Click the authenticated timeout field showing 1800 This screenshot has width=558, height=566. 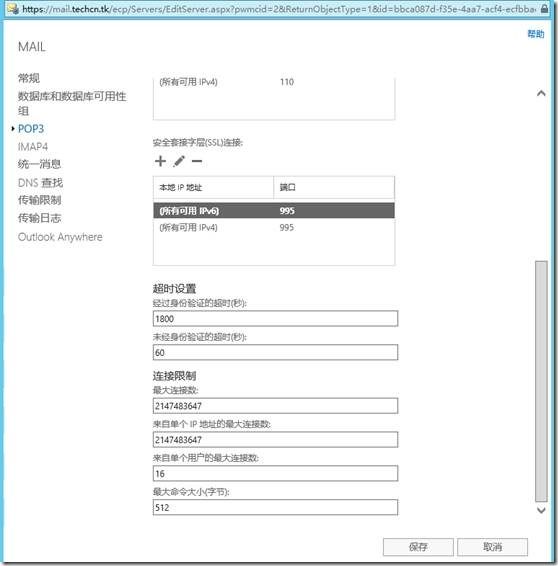click(275, 319)
